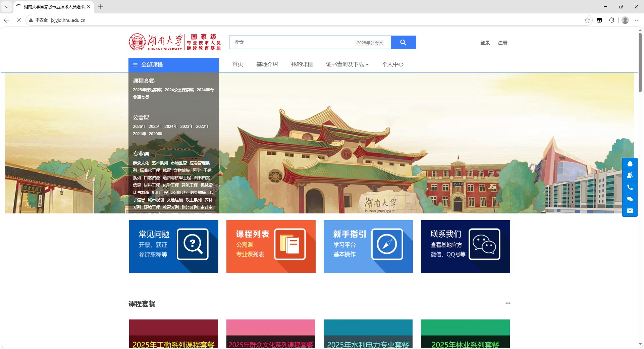Viewport: 644px width, 349px height.
Task: Select 2025年 under 公需课
Action: coord(155,127)
